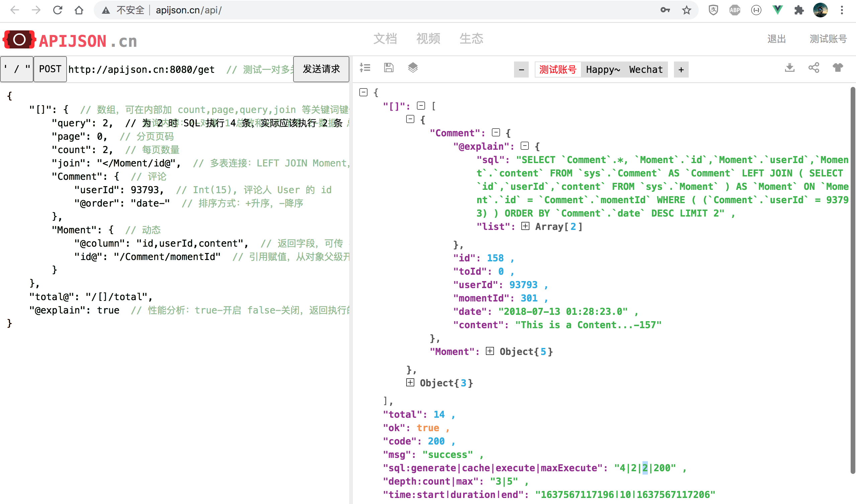This screenshot has width=856, height=504.
Task: Expand the "Moment" Object{5} node
Action: [x=490, y=351]
